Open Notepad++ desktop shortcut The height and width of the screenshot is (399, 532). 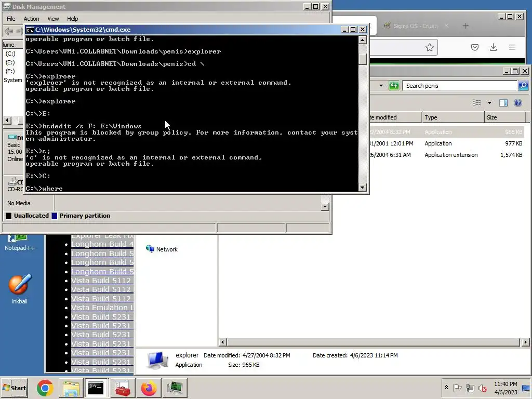(x=19, y=243)
